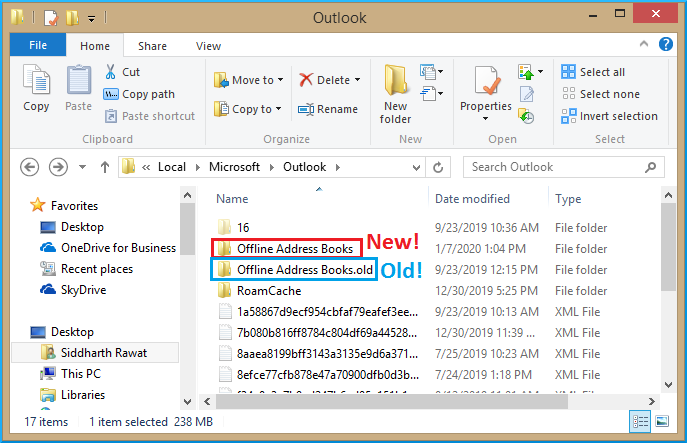The image size is (687, 443).
Task: Click Select all
Action: [x=593, y=72]
